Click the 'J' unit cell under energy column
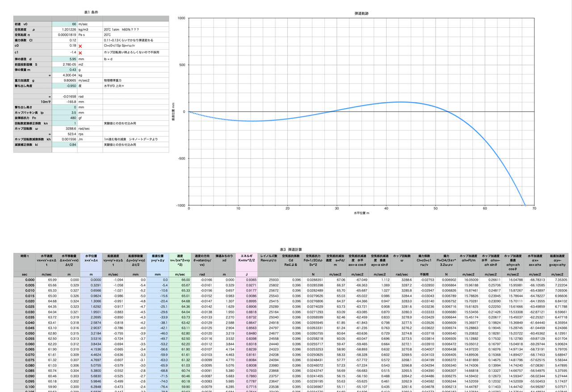The image size is (572, 392). 248,274
